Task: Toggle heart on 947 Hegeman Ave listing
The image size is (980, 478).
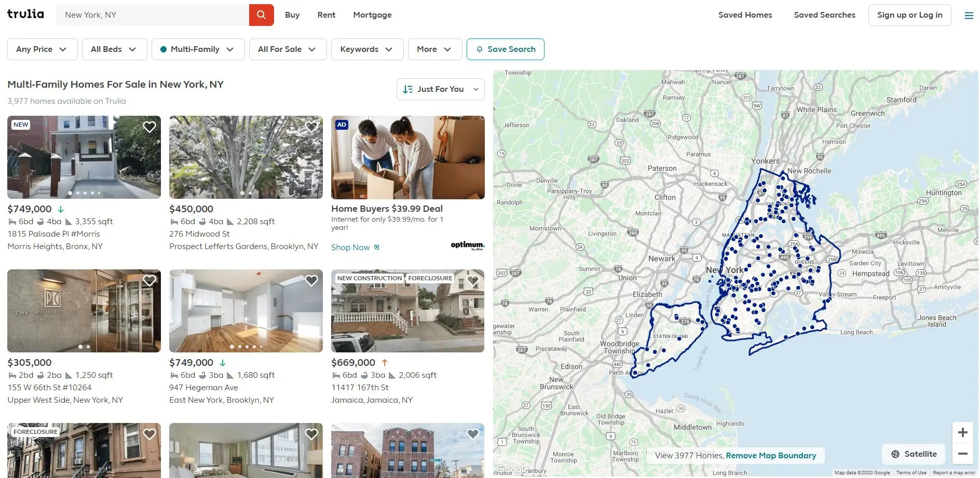Action: pyautogui.click(x=311, y=281)
